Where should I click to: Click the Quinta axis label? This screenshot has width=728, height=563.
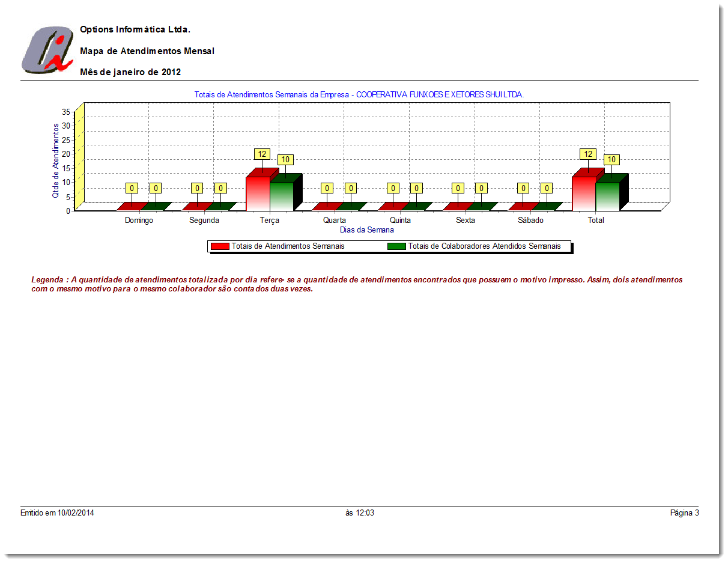coord(400,221)
